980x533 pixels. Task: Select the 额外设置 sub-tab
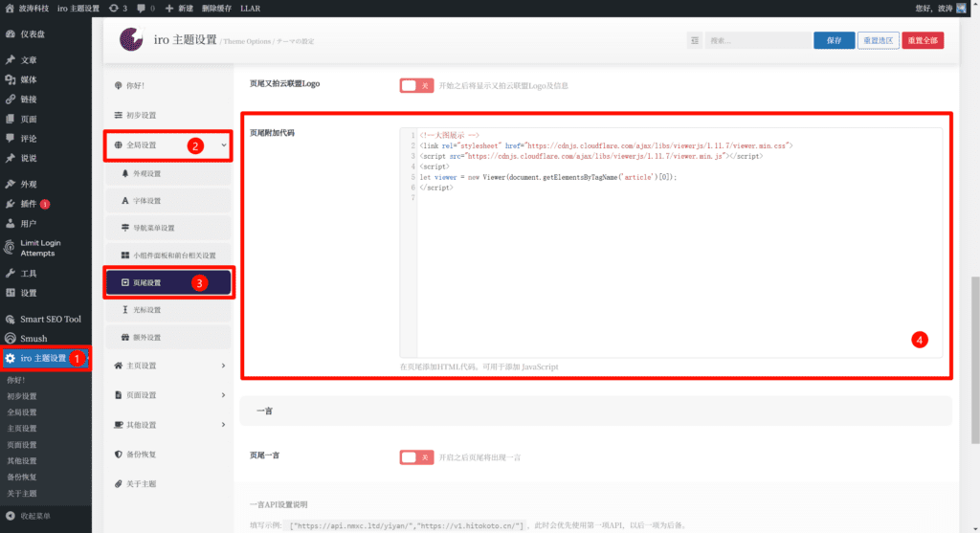168,338
